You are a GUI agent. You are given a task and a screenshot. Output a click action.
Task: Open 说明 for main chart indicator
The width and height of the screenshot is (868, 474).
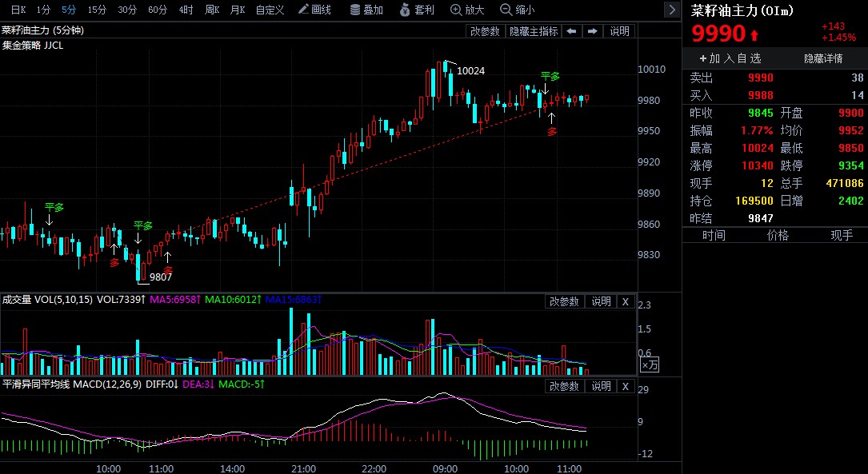point(619,31)
